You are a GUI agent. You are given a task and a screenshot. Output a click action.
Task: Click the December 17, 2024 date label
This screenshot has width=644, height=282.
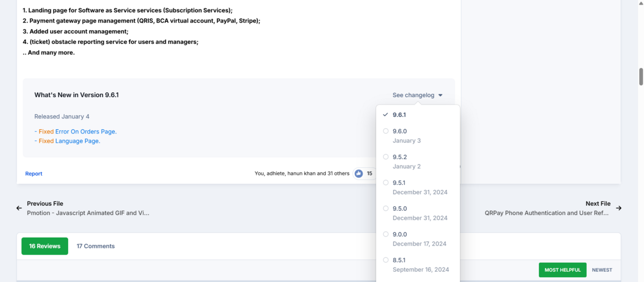420,243
